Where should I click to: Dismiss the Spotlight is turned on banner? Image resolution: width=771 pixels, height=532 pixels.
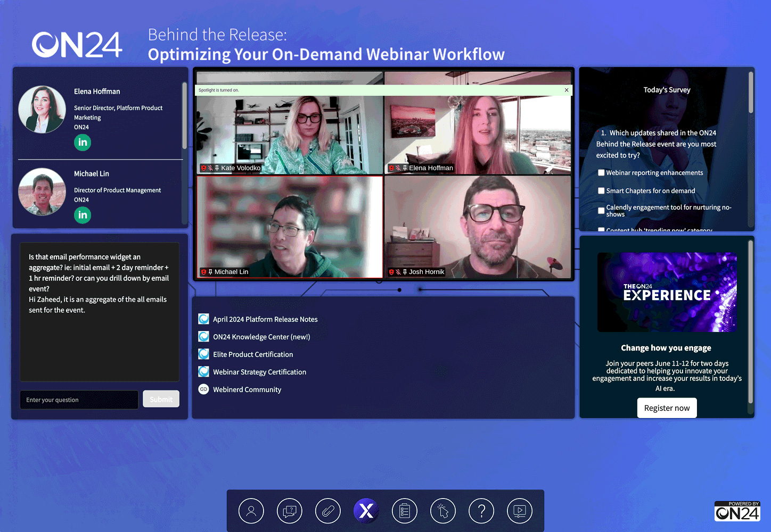567,90
